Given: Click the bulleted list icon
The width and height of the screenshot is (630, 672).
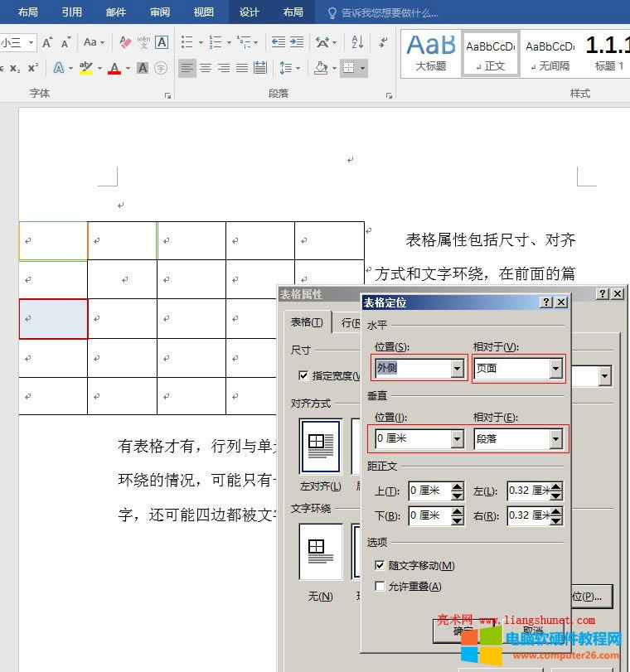Looking at the screenshot, I should (x=187, y=42).
